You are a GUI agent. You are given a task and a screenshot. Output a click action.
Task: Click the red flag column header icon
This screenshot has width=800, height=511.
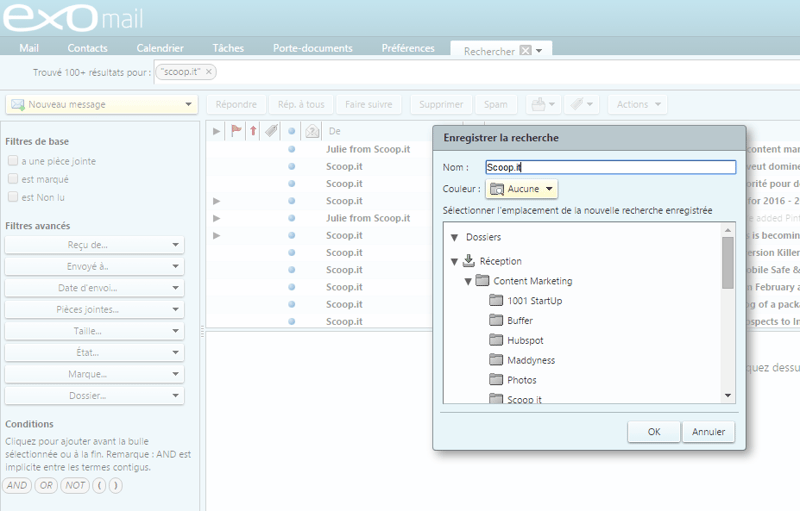[x=236, y=131]
